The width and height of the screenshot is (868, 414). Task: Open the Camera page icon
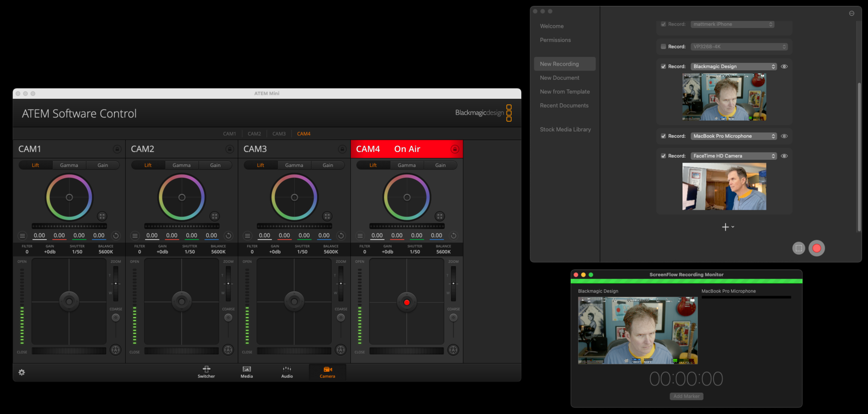pos(328,372)
